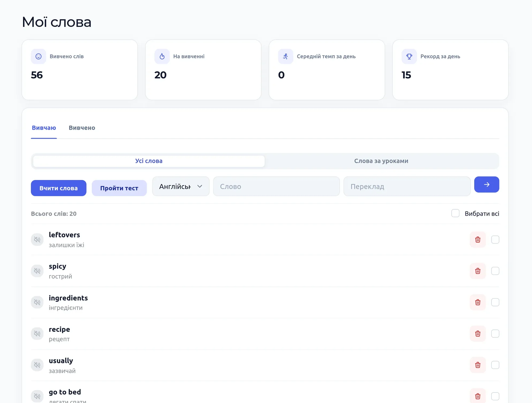Delete the word usually
532x403 pixels.
pos(477,365)
